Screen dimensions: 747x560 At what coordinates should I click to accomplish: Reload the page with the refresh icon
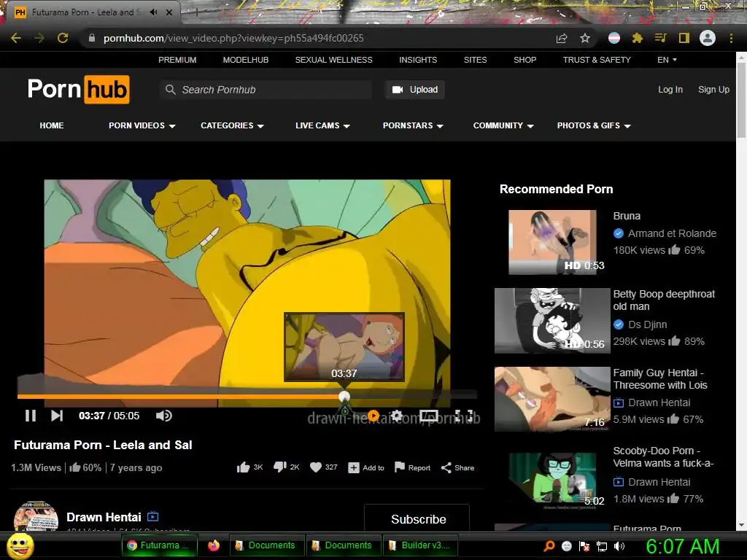pos(63,38)
